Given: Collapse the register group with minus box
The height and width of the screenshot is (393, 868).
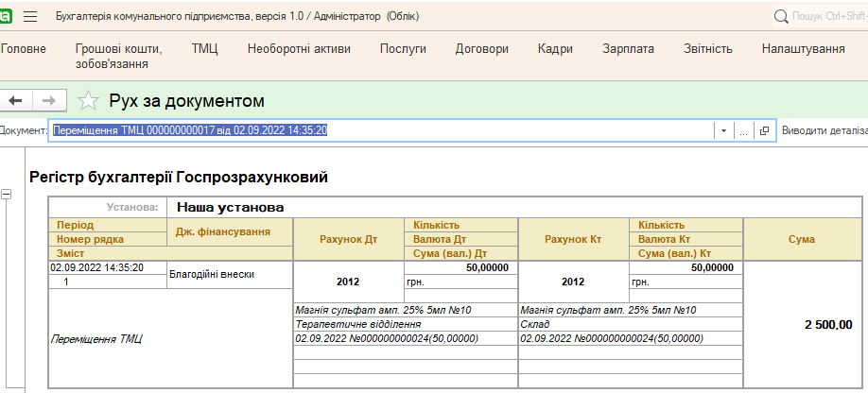Looking at the screenshot, I should pos(7,194).
